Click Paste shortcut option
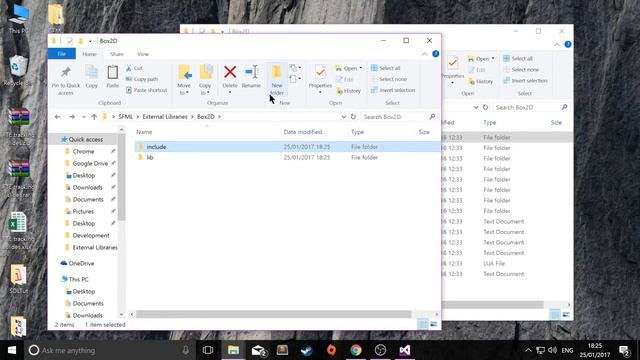The height and width of the screenshot is (360, 640). point(146,90)
